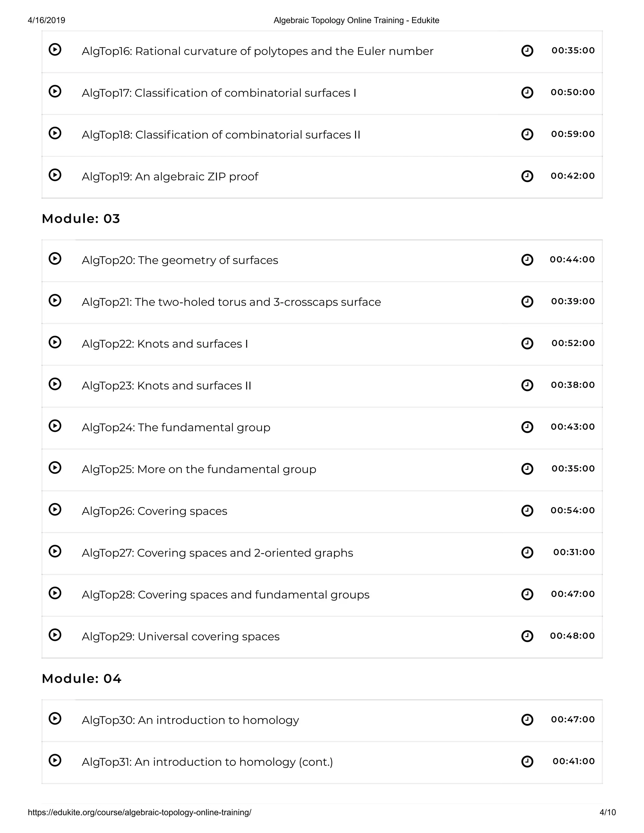This screenshot has width=644, height=833.
Task: Click the 00:59:00 duration for AlgTop18
Action: [573, 134]
